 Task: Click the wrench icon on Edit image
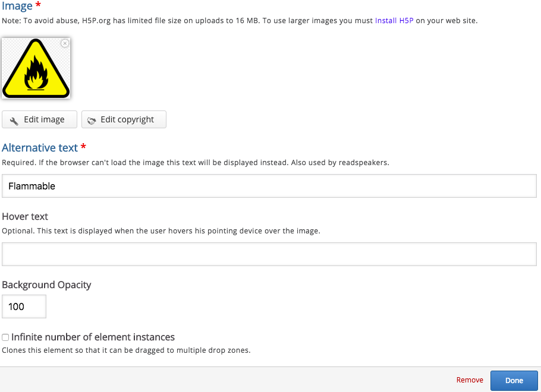[x=14, y=121]
